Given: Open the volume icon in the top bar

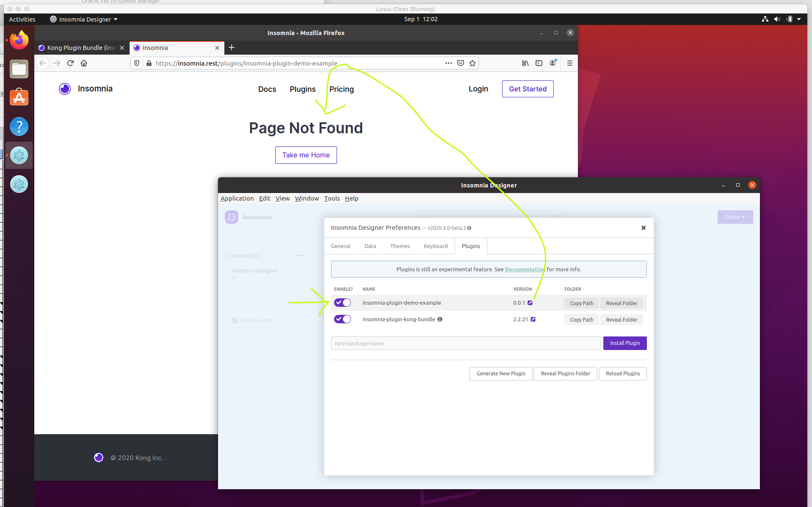Looking at the screenshot, I should 777,19.
